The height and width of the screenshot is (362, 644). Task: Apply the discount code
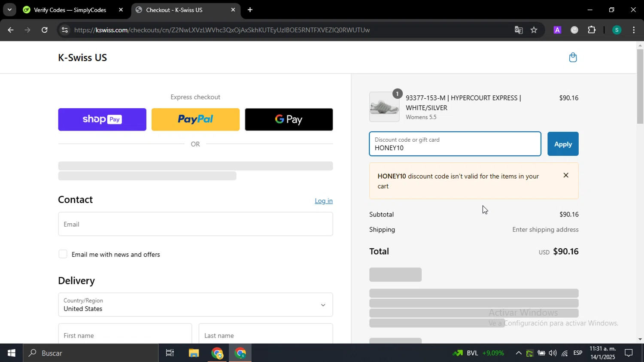point(563,144)
